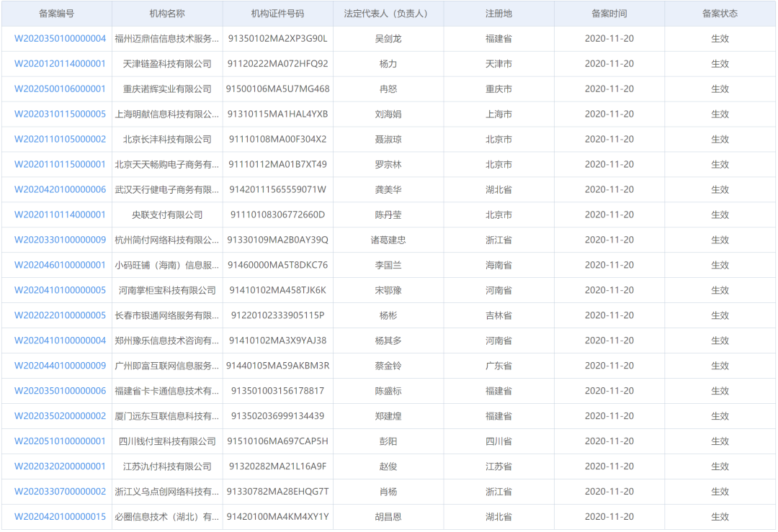
Task: Open record link W2020350100000006
Action: tap(60, 391)
